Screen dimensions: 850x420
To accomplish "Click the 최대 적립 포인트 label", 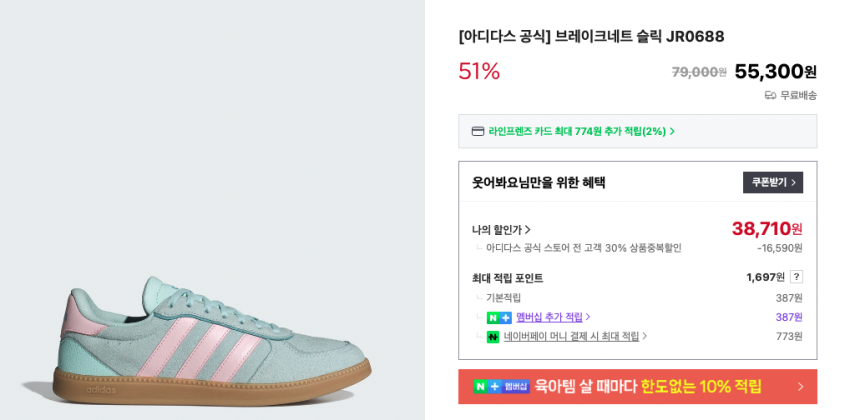I will pyautogui.click(x=507, y=278).
